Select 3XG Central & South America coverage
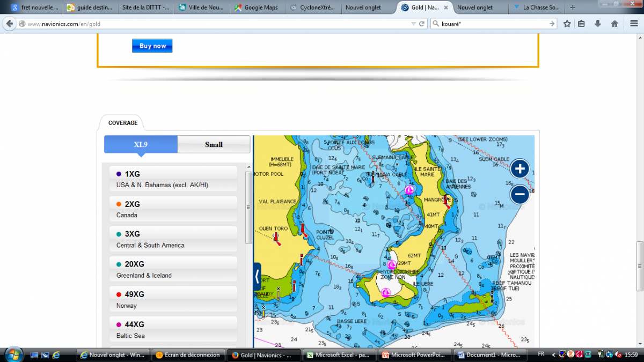The height and width of the screenshot is (362, 644). 173,239
